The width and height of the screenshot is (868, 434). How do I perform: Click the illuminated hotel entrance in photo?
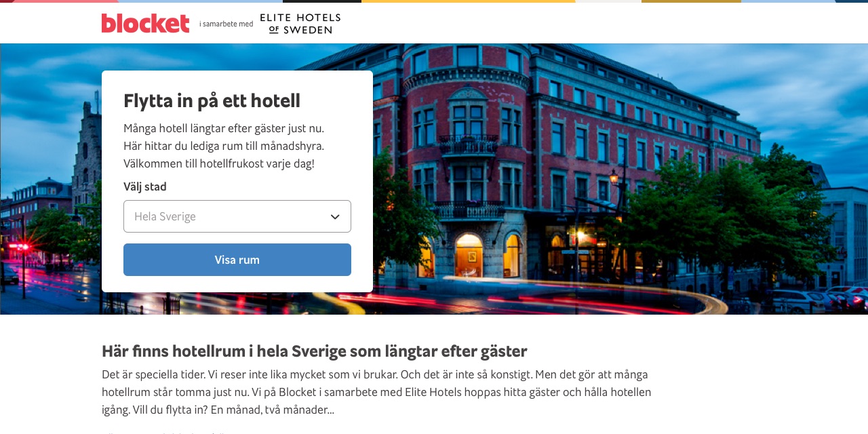point(469,258)
